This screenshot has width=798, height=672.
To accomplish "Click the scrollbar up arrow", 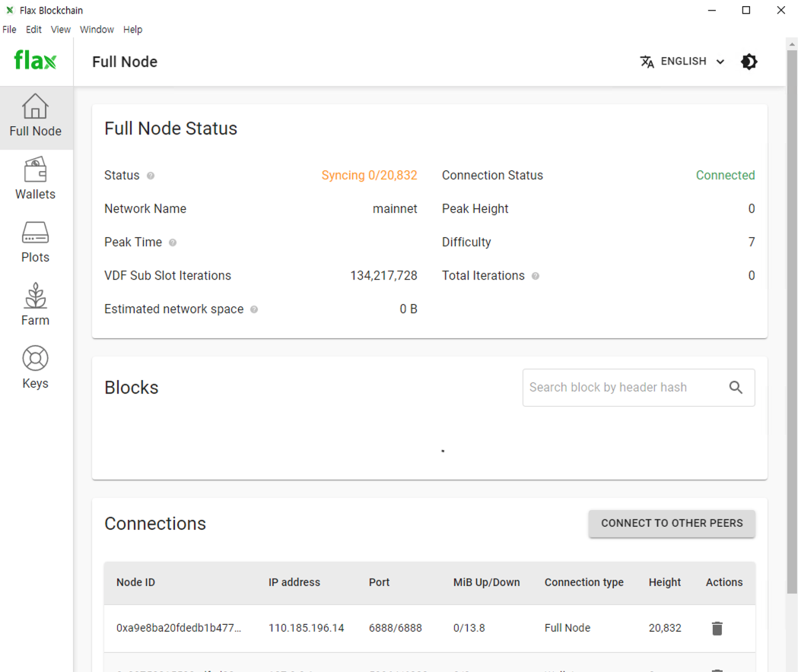I will 792,45.
